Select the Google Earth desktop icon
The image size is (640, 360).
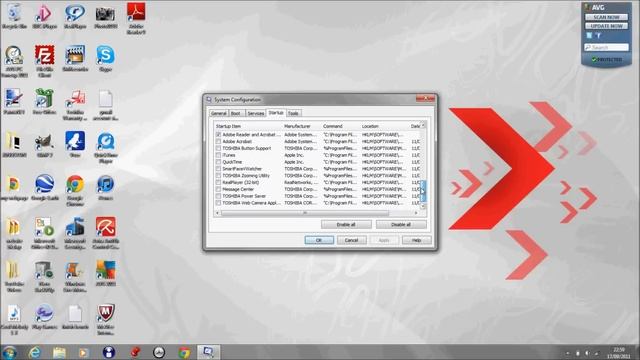click(44, 188)
